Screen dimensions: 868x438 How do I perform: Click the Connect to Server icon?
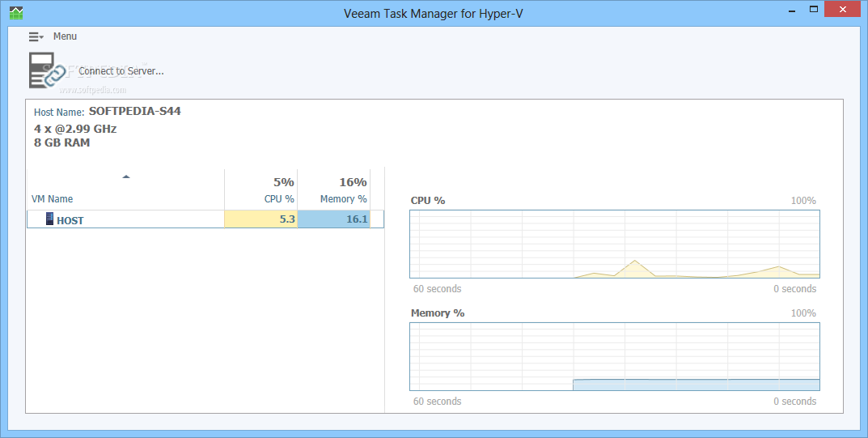tap(47, 70)
